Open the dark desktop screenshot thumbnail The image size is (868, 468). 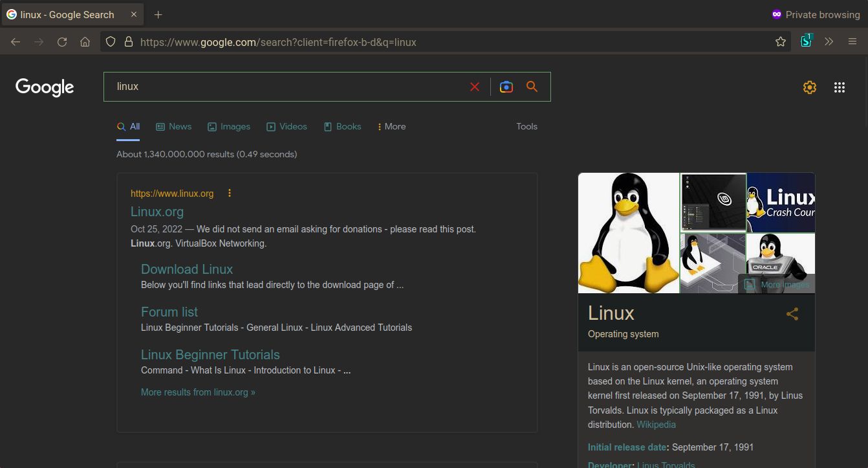tap(713, 202)
